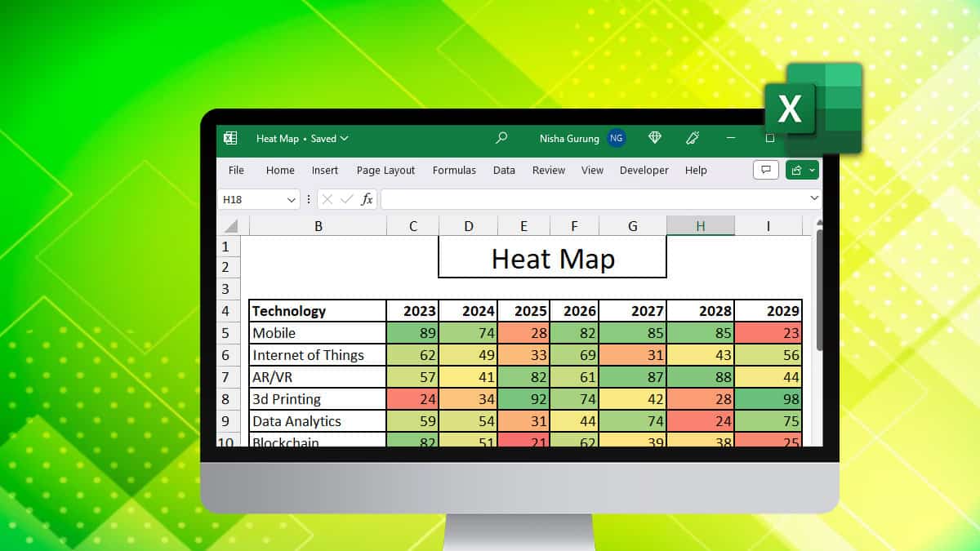Click the Comments icon near the ribbon
The height and width of the screenshot is (551, 980).
pyautogui.click(x=765, y=169)
